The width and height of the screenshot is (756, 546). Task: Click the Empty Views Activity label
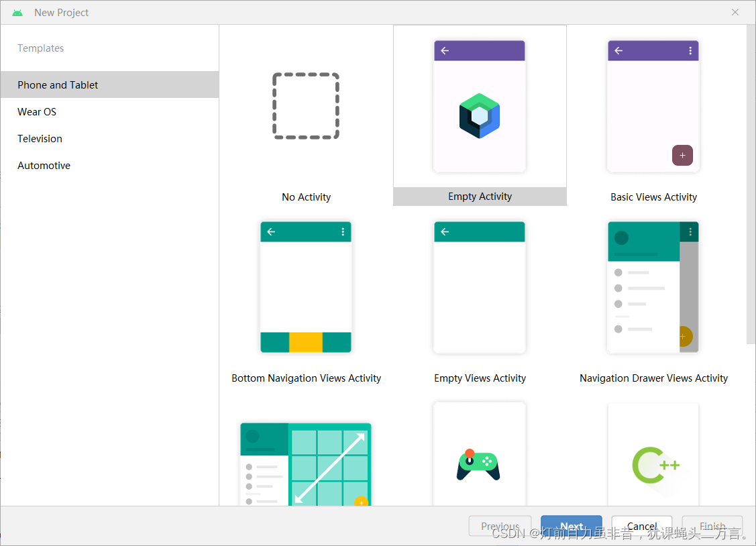[x=480, y=378]
